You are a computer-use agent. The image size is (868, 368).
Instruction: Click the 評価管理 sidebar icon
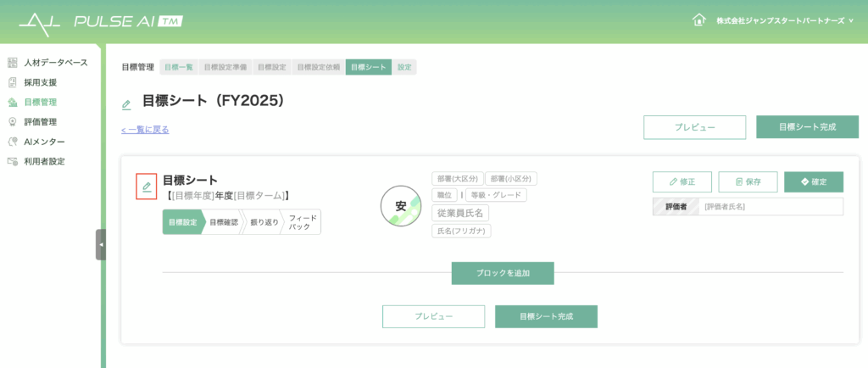point(12,122)
